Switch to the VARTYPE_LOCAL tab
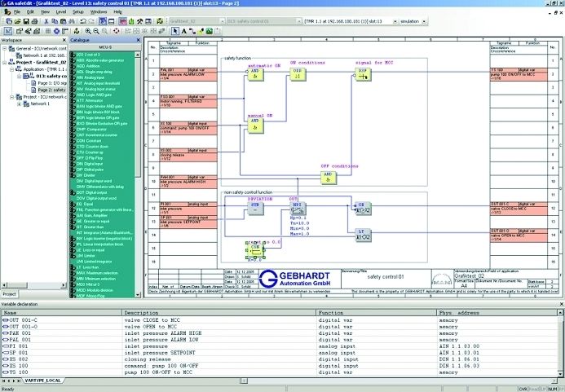Viewport: 565px width, 392px height. point(42,381)
